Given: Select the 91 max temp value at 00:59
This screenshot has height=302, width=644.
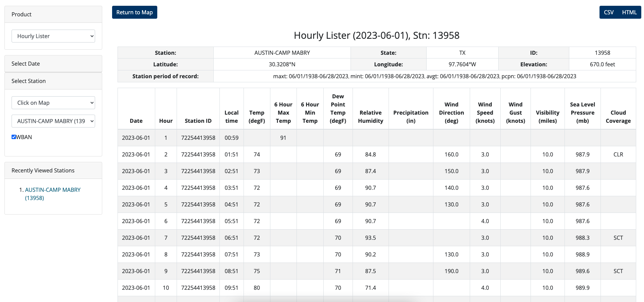Looking at the screenshot, I should tap(283, 138).
